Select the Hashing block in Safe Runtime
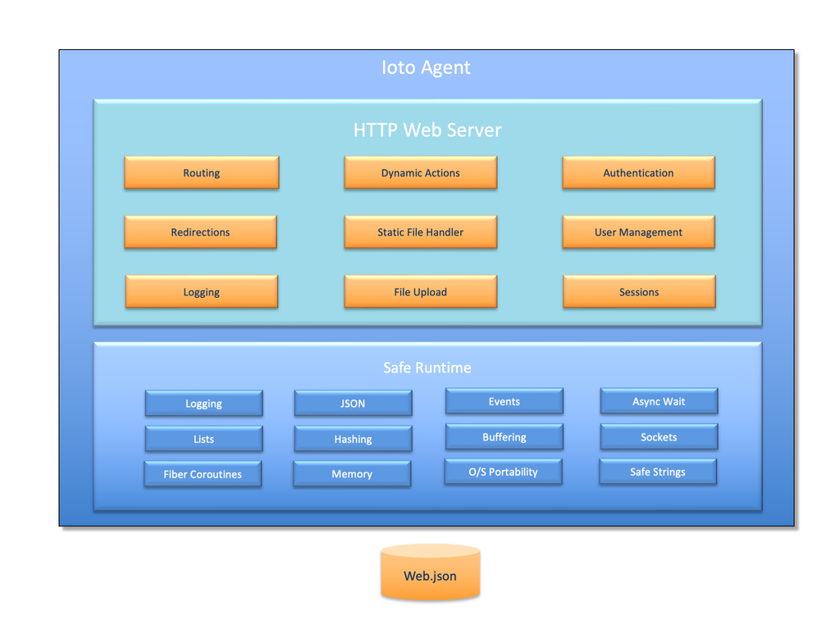Viewport: 840px width, 630px height. [x=352, y=439]
